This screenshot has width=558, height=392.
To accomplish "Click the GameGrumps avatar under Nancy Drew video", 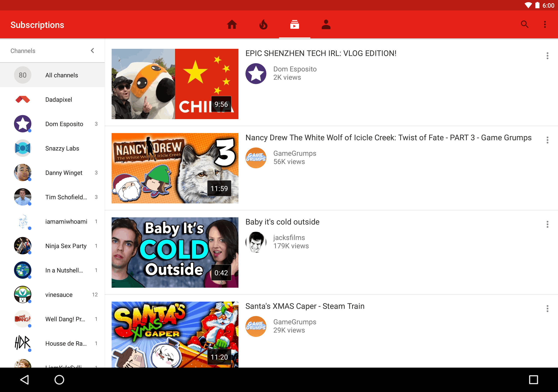I will point(256,158).
